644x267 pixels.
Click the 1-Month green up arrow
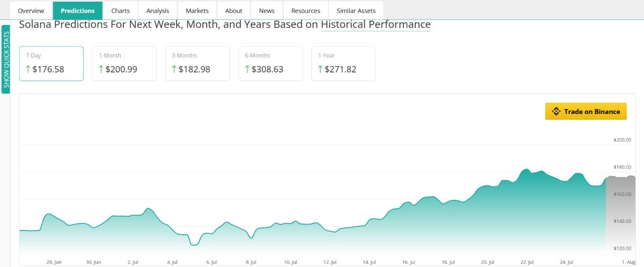[x=101, y=69]
